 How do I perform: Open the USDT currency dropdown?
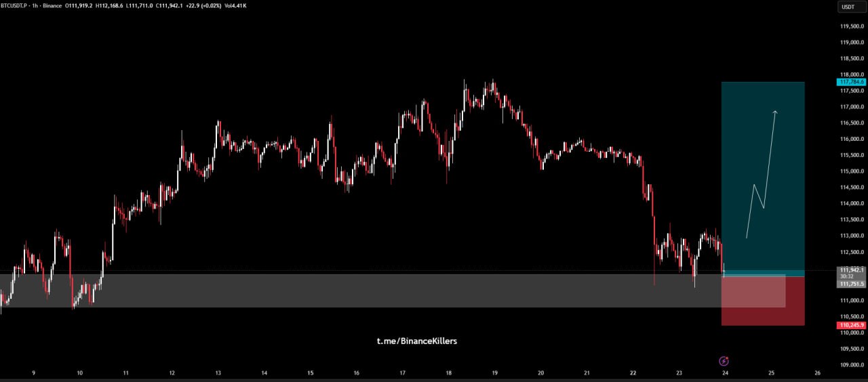click(x=848, y=7)
